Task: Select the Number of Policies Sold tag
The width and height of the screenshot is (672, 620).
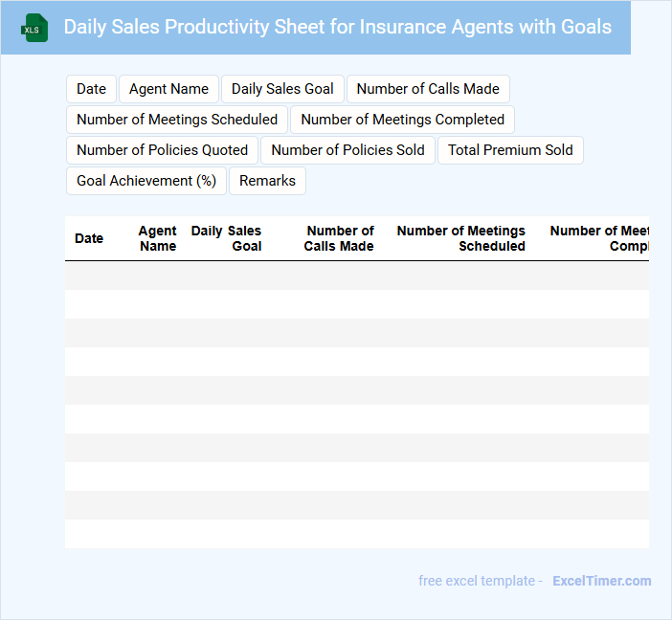Action: coord(347,150)
